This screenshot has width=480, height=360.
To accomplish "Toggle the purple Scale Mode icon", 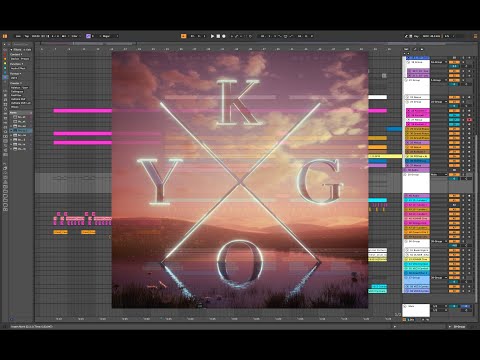I will click(88, 36).
